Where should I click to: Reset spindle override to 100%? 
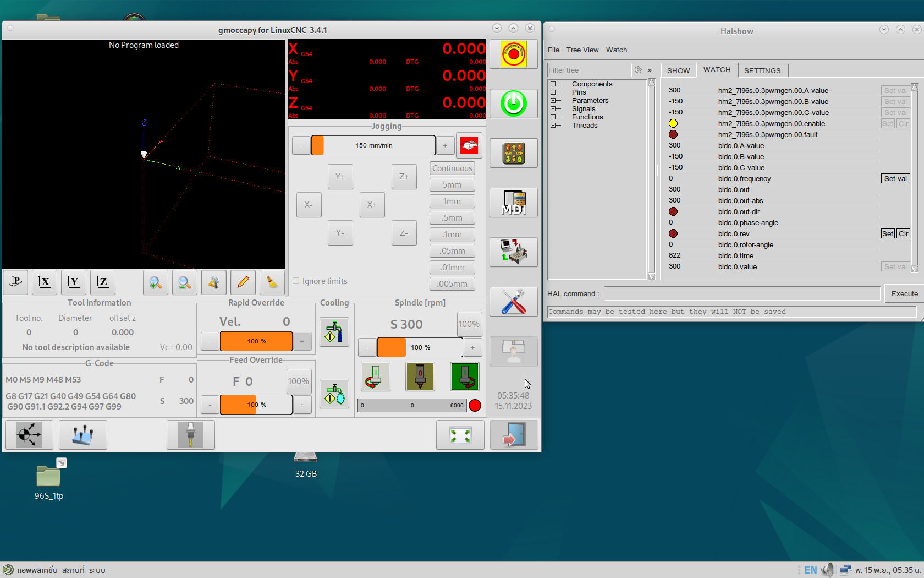[469, 324]
